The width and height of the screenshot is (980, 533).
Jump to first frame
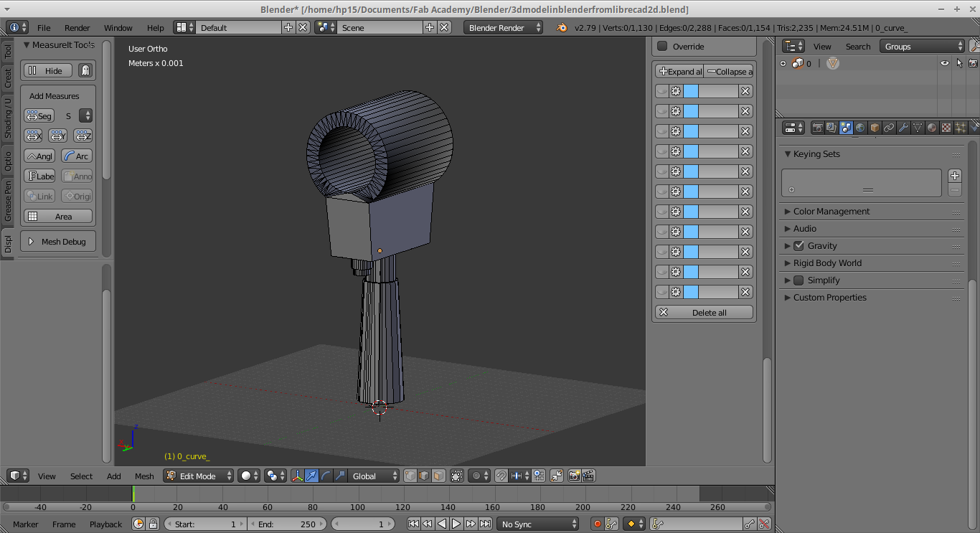pyautogui.click(x=413, y=524)
